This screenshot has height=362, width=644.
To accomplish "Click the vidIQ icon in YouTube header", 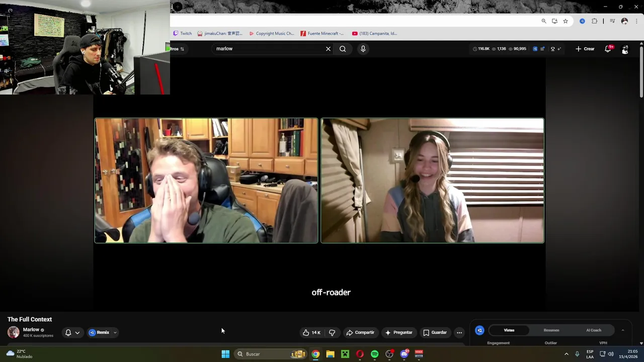I will click(x=535, y=49).
